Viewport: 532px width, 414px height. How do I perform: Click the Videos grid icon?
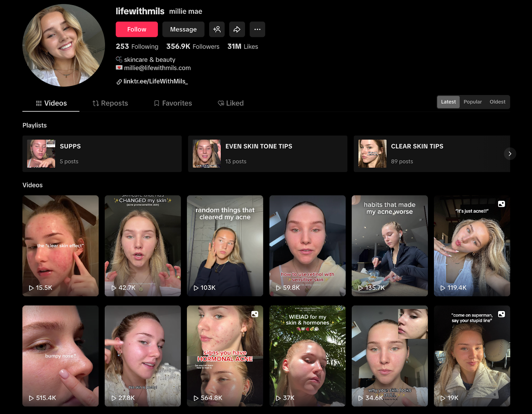[x=39, y=103]
